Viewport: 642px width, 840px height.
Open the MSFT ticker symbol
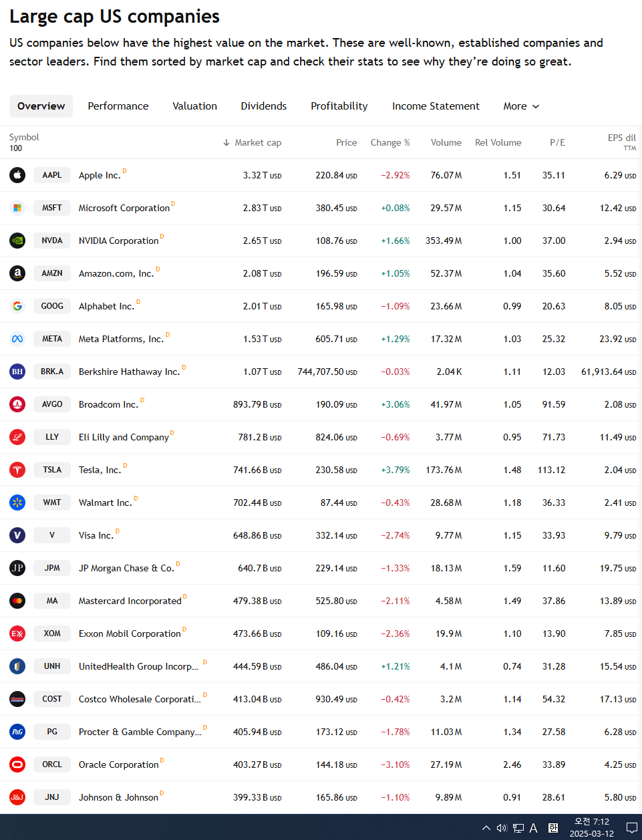coord(52,208)
